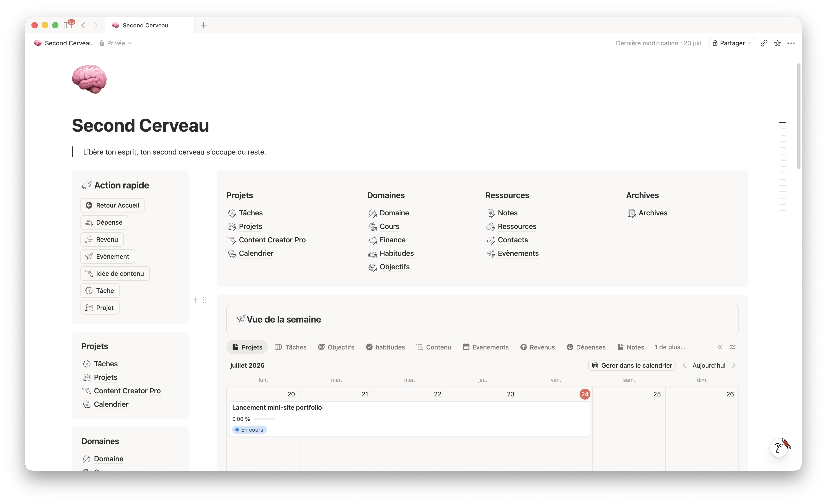Expand the "1 de plus..." hidden views
The image size is (827, 504).
670,347
